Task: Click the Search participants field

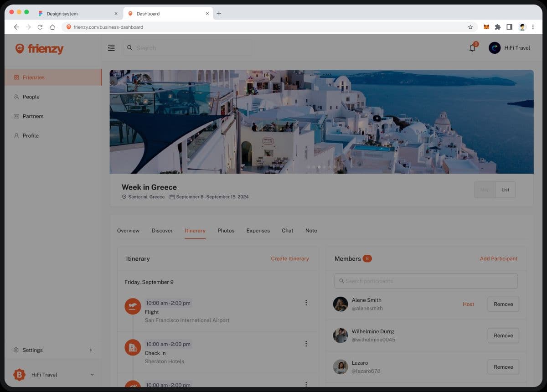Action: [x=426, y=281]
